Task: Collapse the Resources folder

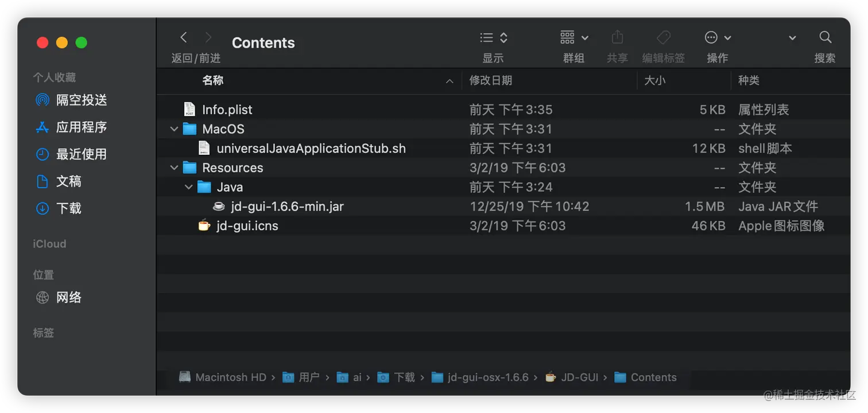Action: point(174,168)
